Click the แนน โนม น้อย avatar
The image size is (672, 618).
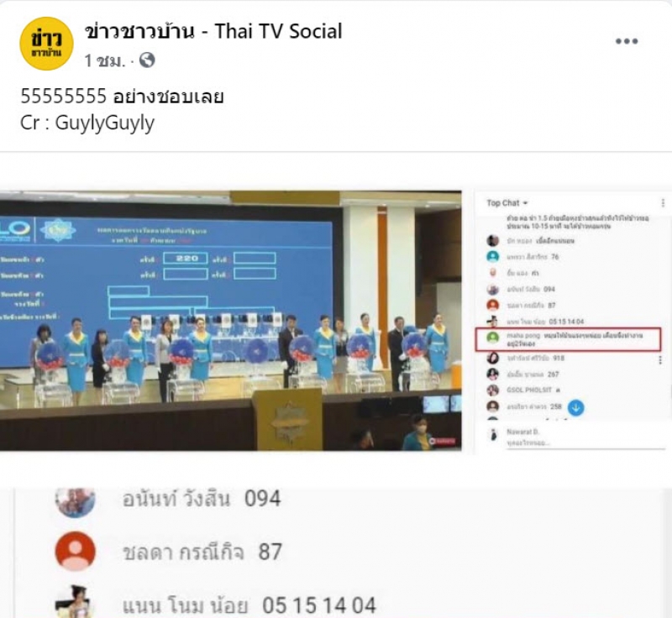[x=73, y=602]
